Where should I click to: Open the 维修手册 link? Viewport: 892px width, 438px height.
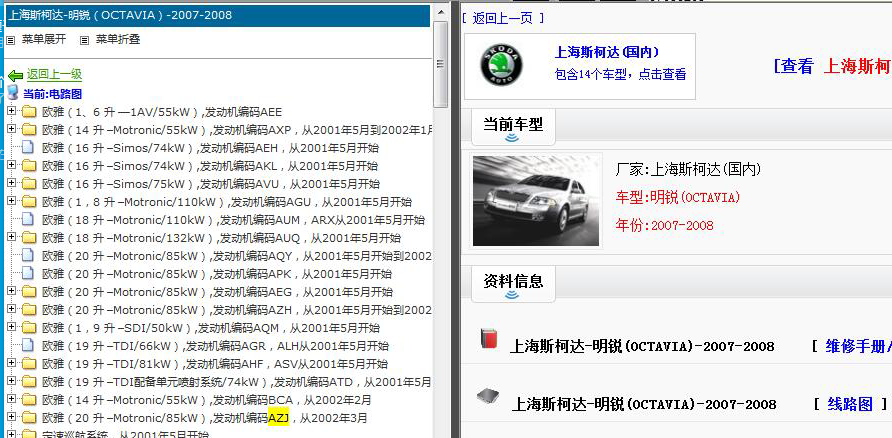(858, 346)
